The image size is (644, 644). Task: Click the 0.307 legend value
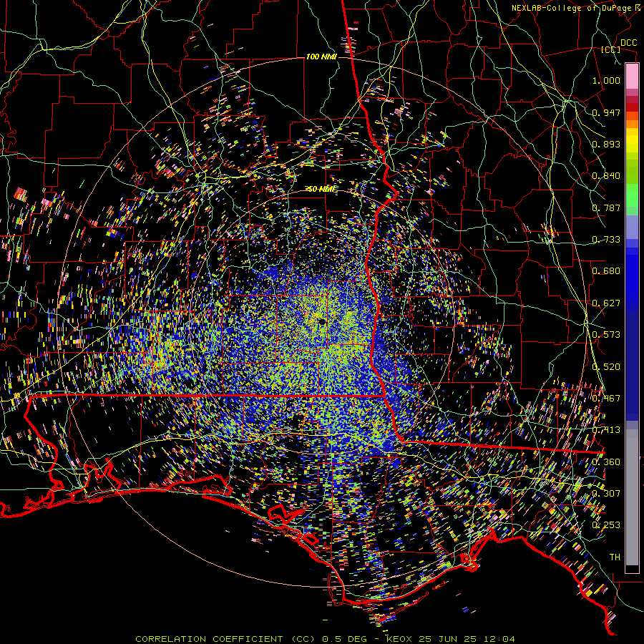click(x=606, y=494)
